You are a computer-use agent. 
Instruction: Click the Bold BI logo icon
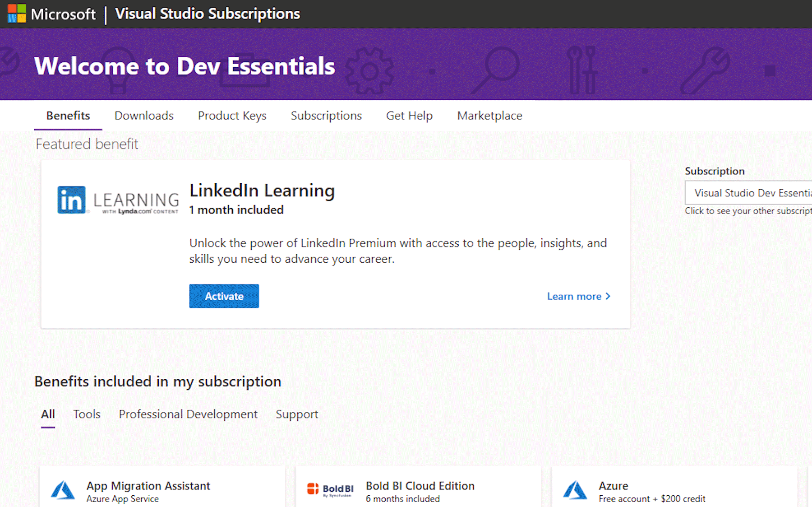pos(330,489)
